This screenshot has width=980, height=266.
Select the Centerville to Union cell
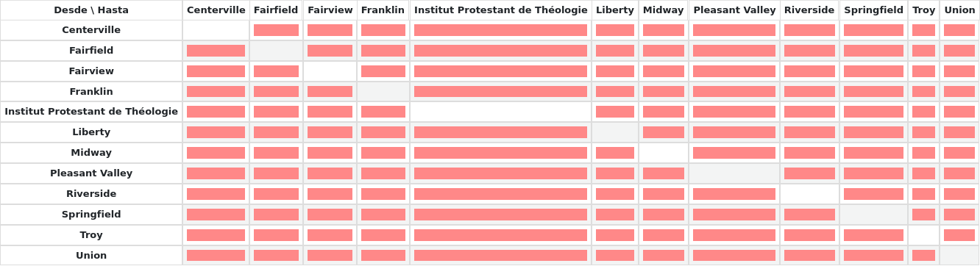click(959, 30)
